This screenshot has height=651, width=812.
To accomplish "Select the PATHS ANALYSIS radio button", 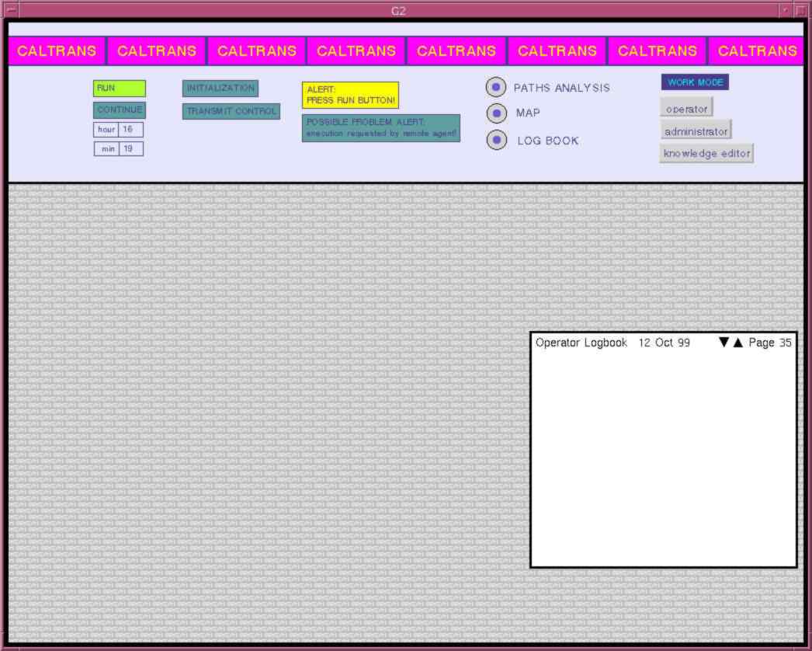I will tap(496, 87).
